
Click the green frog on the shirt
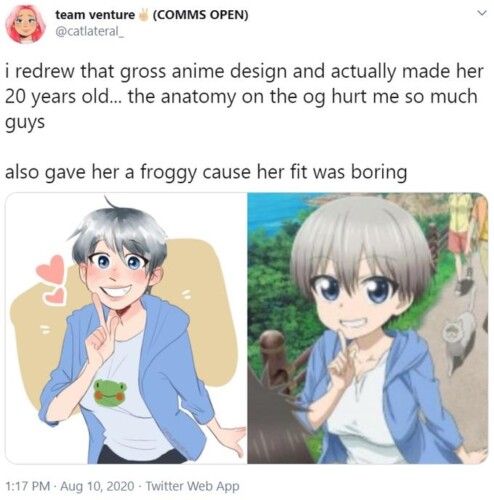pos(110,392)
